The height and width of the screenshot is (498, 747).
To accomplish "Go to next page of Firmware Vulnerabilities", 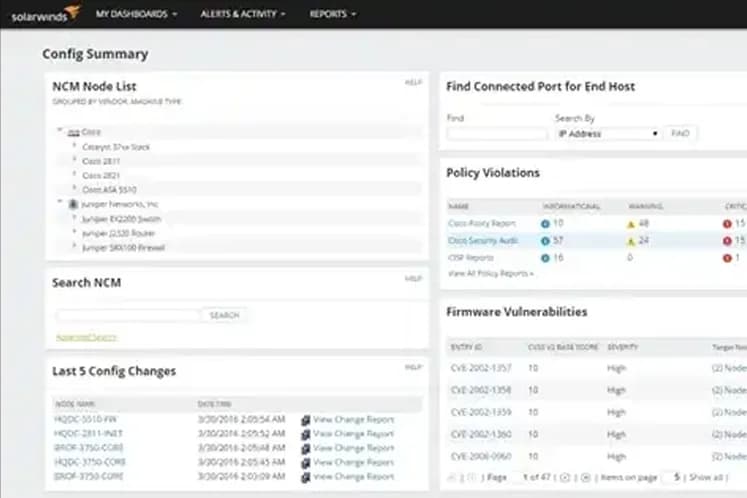I will coord(565,477).
